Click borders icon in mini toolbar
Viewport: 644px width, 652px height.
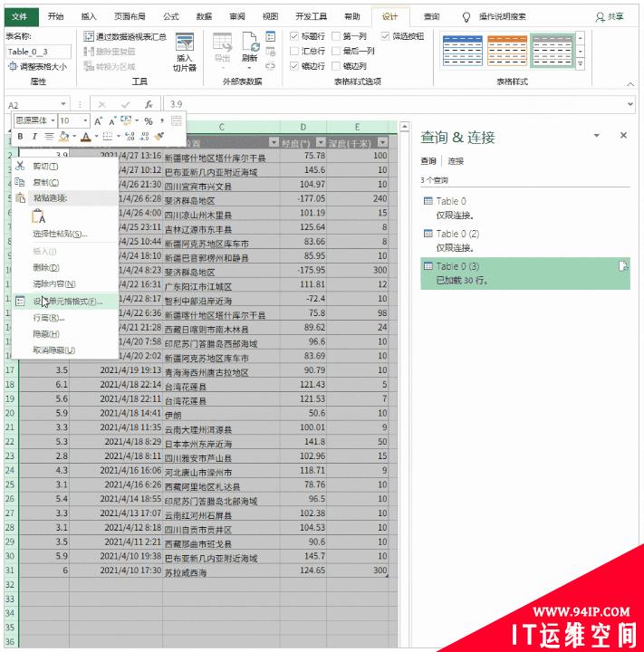pyautogui.click(x=107, y=137)
